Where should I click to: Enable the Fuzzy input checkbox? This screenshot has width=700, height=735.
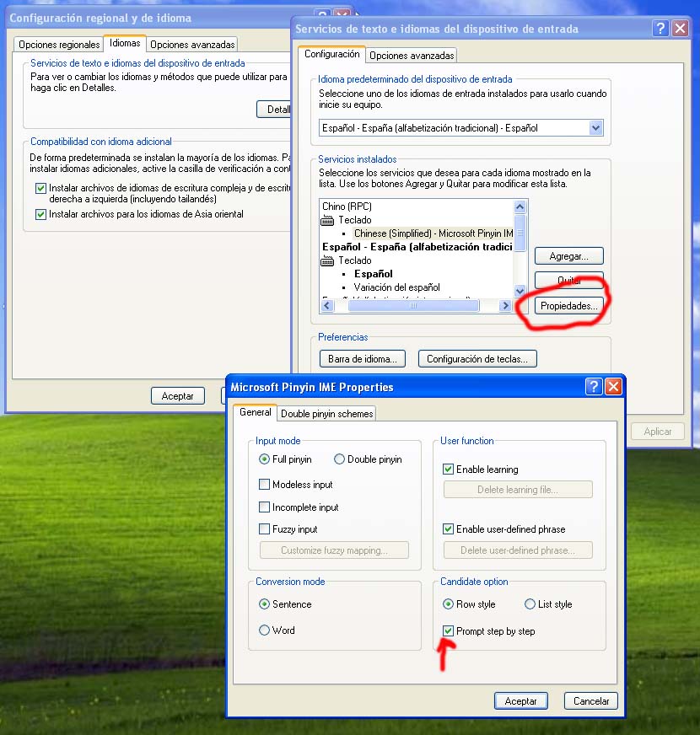tap(265, 529)
